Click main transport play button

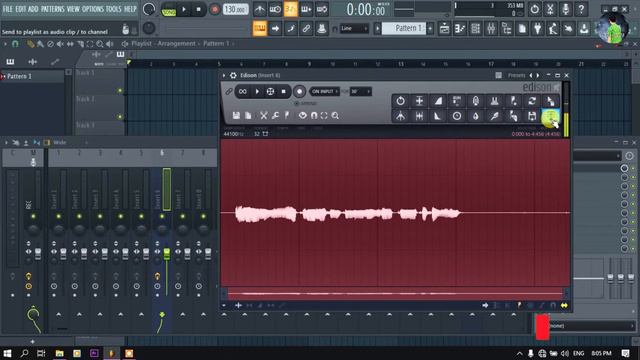(184, 9)
